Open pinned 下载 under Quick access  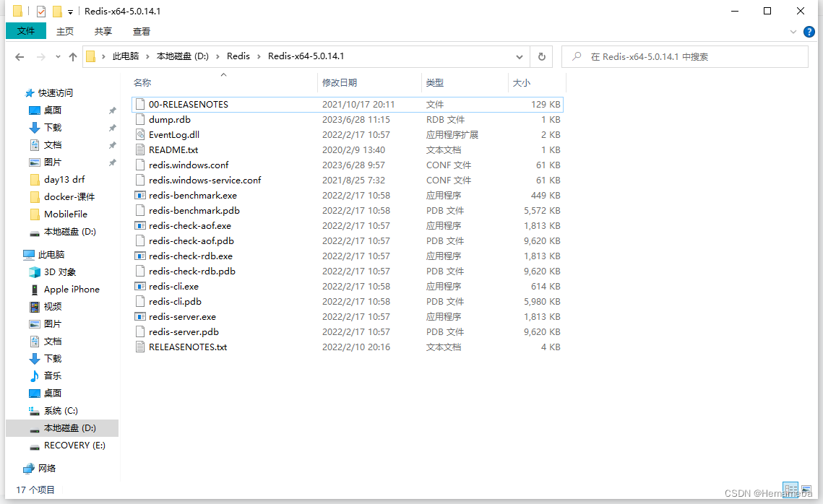pyautogui.click(x=53, y=127)
